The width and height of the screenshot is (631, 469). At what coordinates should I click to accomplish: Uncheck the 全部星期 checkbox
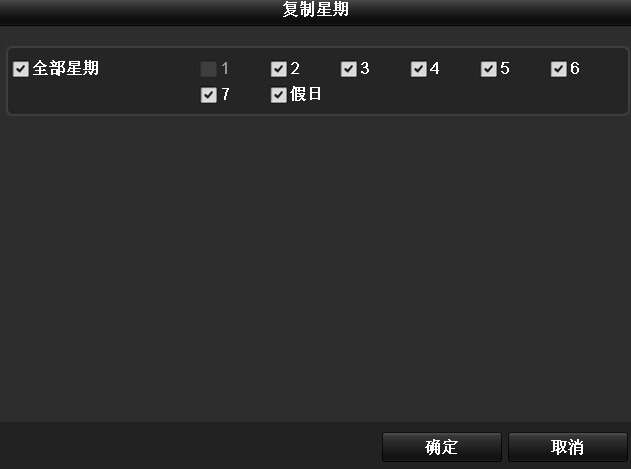click(21, 69)
